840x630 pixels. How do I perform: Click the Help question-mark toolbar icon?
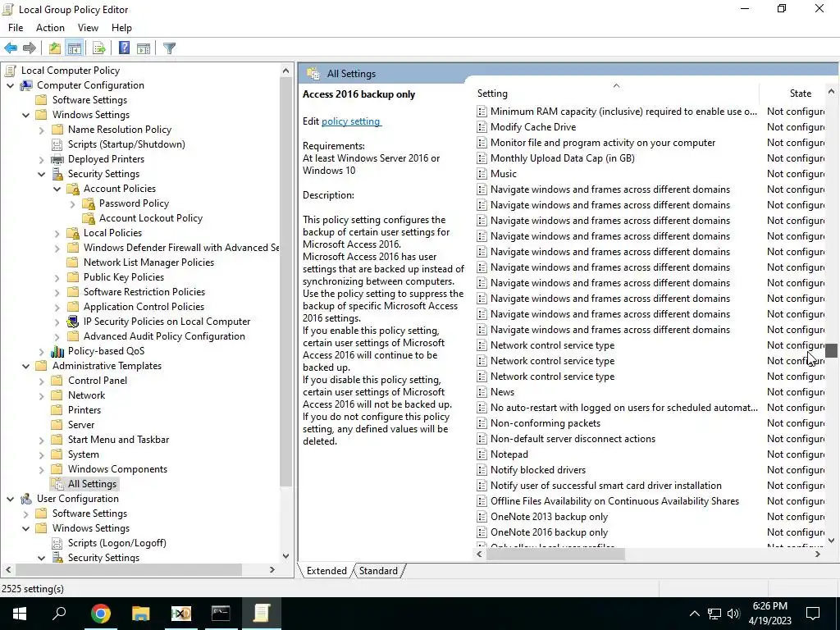point(125,48)
